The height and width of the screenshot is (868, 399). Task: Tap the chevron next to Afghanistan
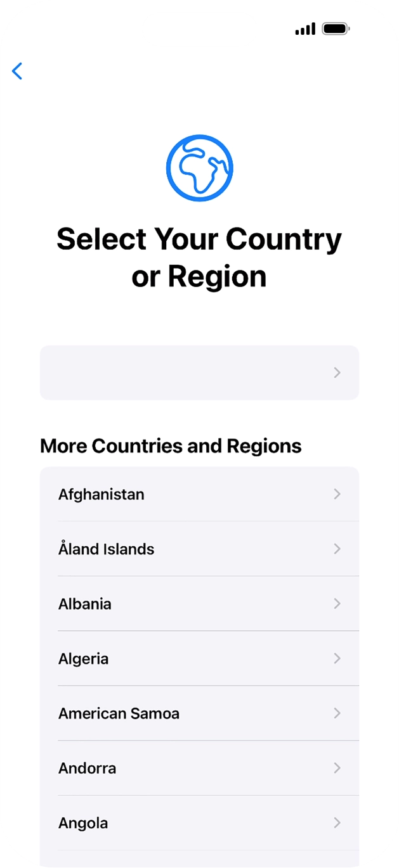click(337, 494)
